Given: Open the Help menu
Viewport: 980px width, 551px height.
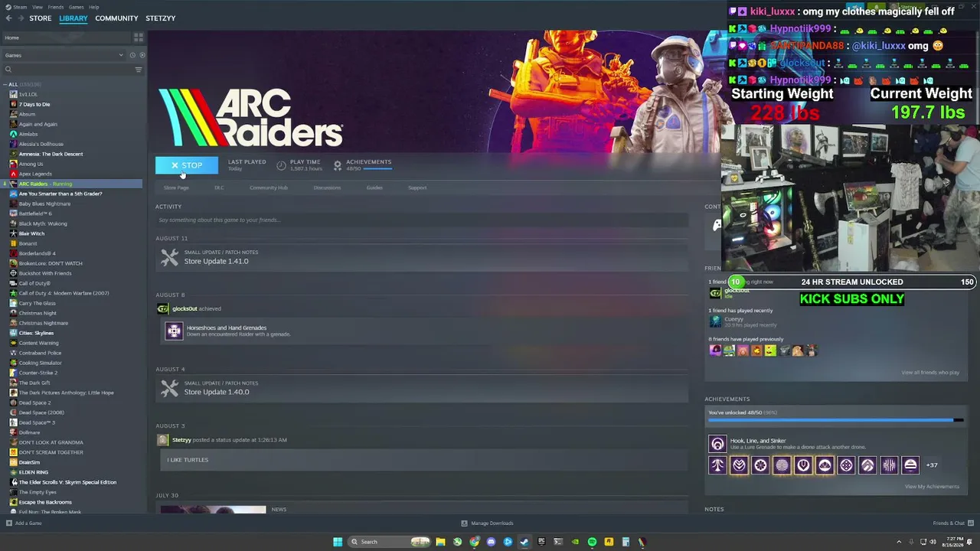Looking at the screenshot, I should tap(93, 7).
